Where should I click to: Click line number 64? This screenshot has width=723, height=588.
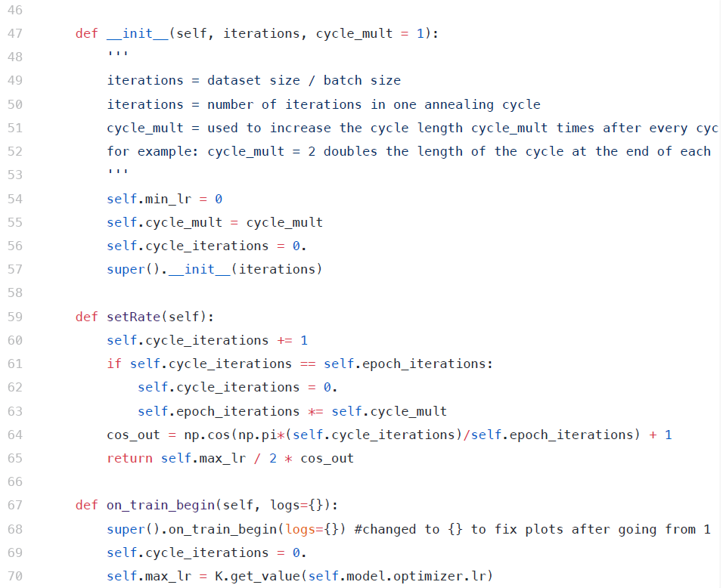(x=15, y=435)
